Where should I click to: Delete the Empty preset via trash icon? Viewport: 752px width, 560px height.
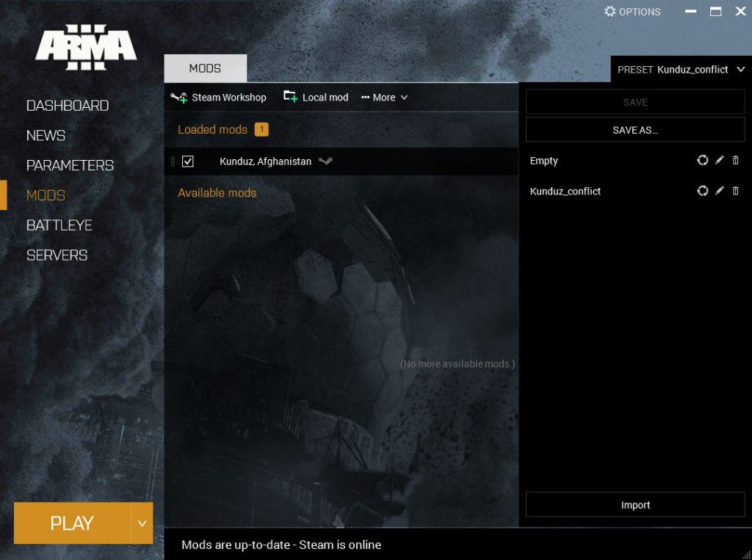click(735, 160)
